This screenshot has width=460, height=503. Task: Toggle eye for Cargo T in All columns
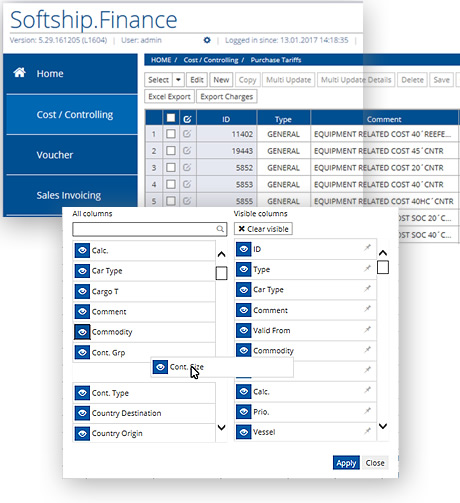[82, 291]
